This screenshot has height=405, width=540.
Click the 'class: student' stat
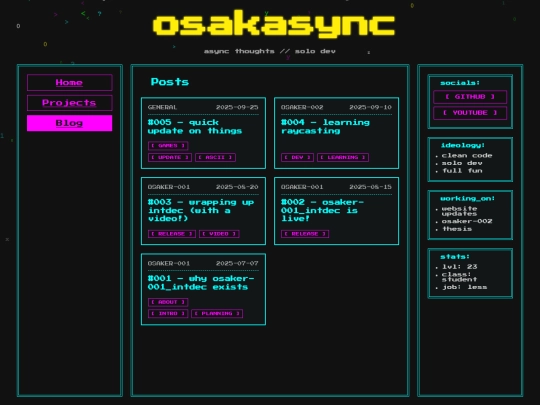459,277
